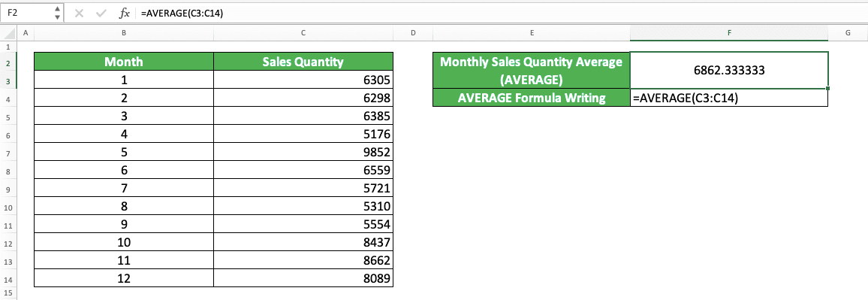Select the cell with value 6298
This screenshot has height=300, width=868.
(303, 98)
